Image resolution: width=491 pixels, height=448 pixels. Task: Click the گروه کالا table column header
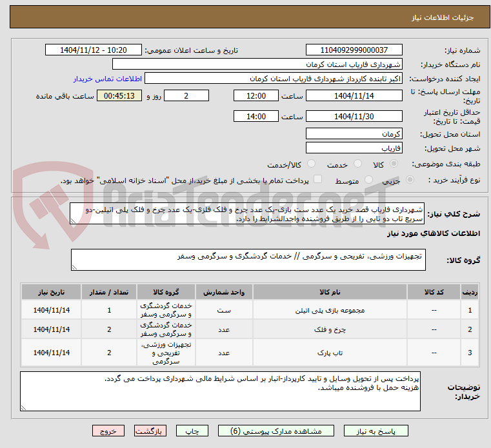166,292
